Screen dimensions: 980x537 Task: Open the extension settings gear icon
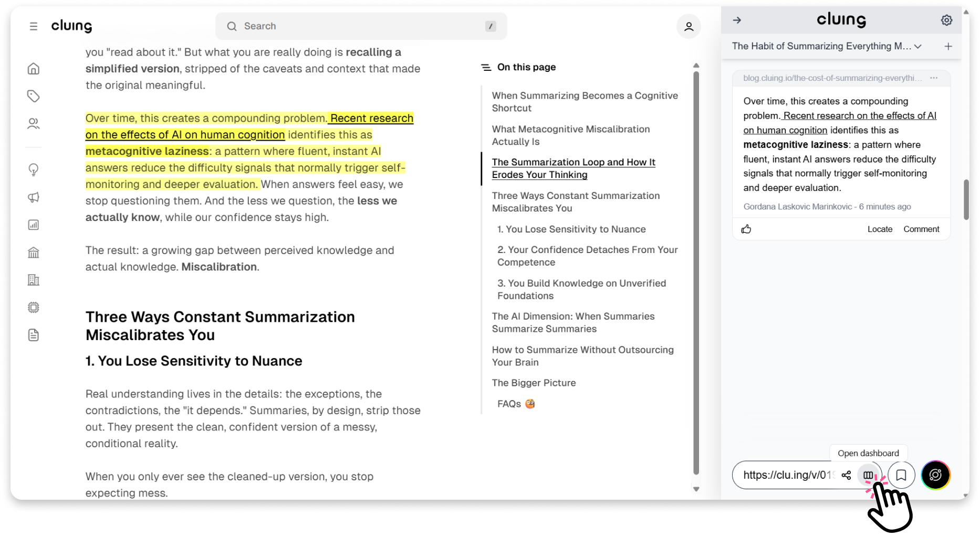point(946,20)
